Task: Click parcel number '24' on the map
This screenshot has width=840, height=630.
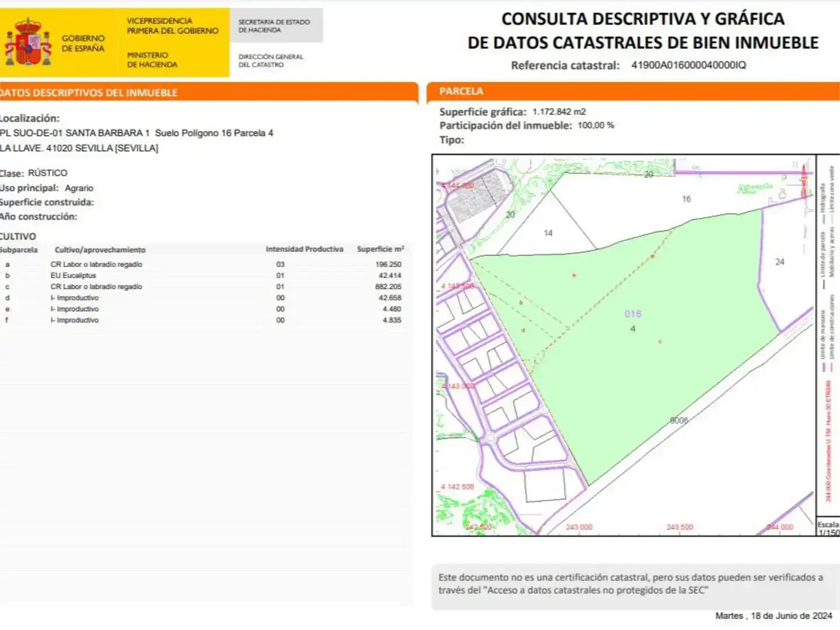Action: pyautogui.click(x=780, y=262)
